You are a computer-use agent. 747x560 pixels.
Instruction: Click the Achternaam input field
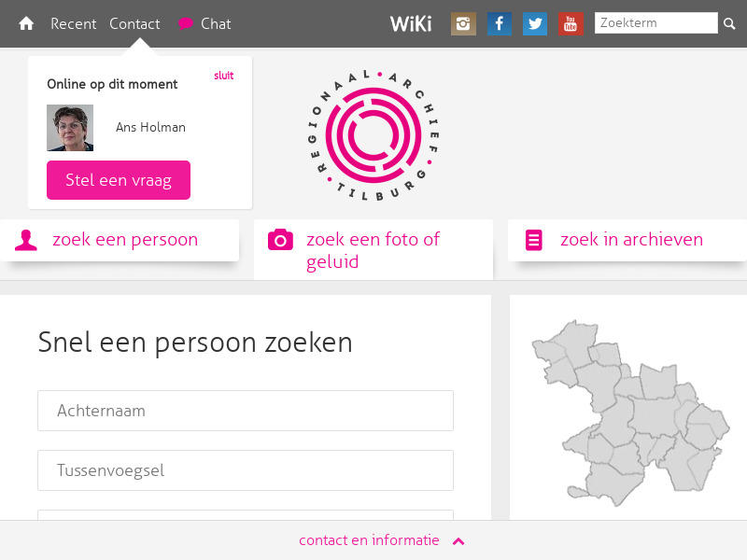245,411
